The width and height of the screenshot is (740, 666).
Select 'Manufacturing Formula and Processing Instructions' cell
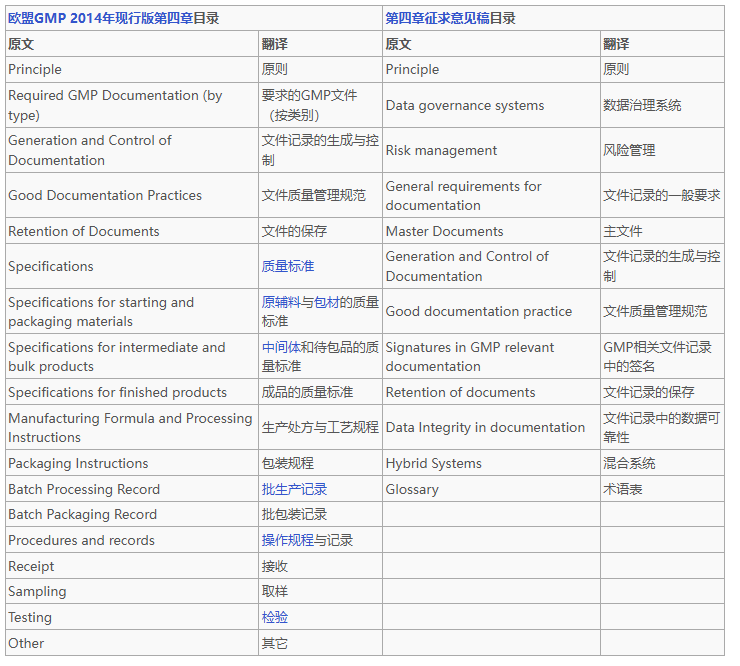132,428
